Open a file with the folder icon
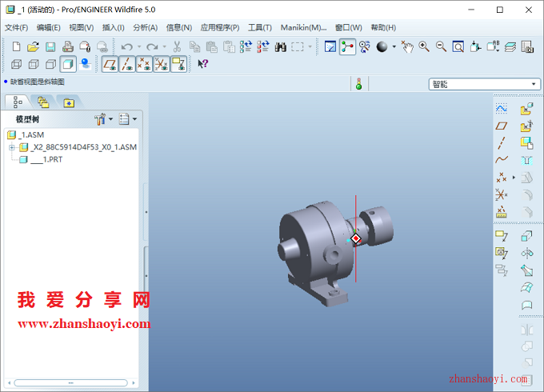Viewport: 544px width, 392px height. (x=34, y=46)
